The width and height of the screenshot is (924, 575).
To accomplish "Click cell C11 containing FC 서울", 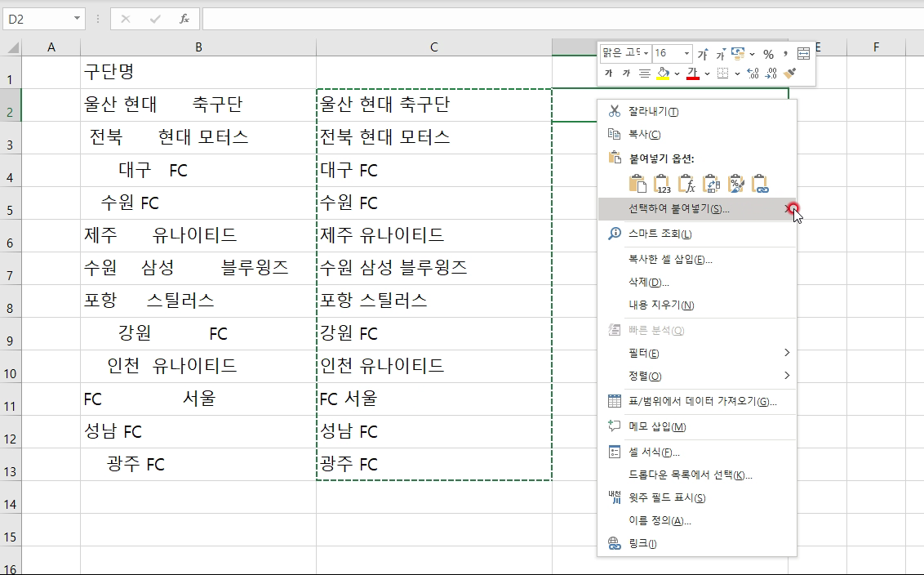I will 434,399.
